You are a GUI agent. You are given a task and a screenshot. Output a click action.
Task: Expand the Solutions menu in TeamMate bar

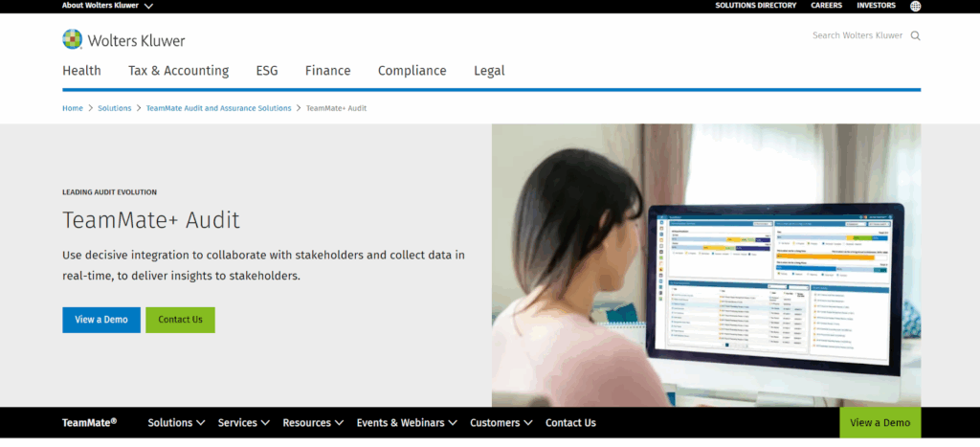(176, 422)
